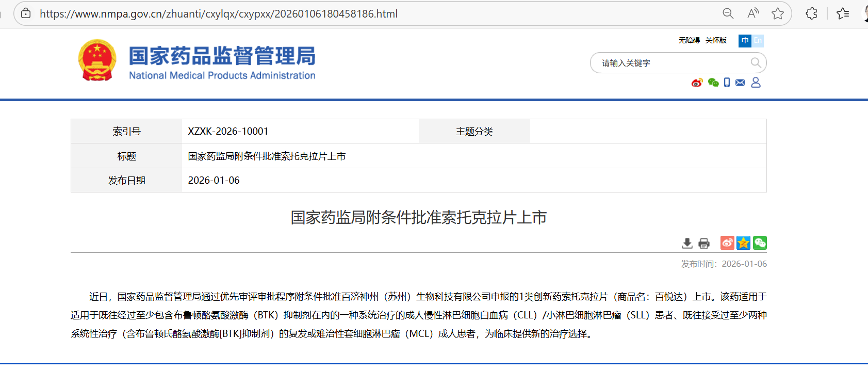Open the header WeChat icon under search
The width and height of the screenshot is (868, 370).
pos(713,83)
